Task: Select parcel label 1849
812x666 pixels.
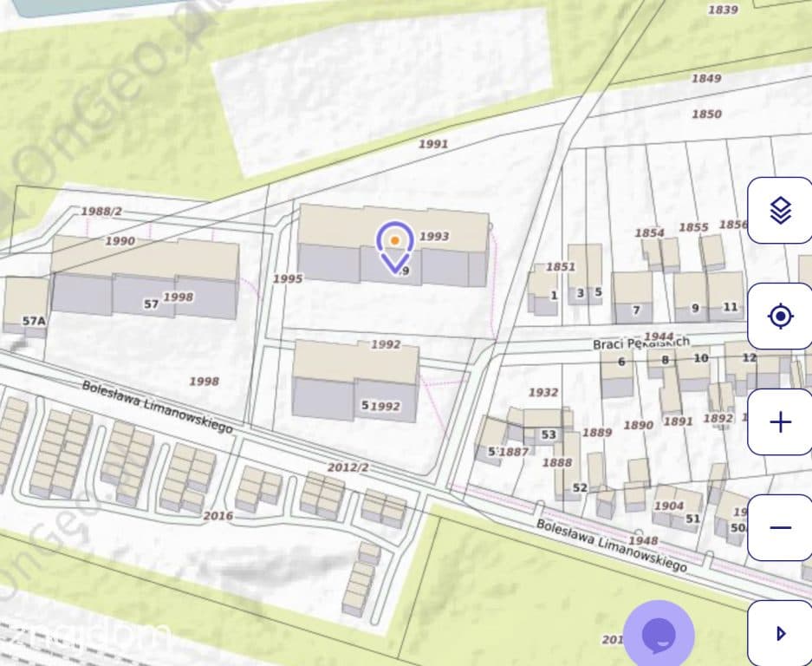Action: pyautogui.click(x=706, y=78)
